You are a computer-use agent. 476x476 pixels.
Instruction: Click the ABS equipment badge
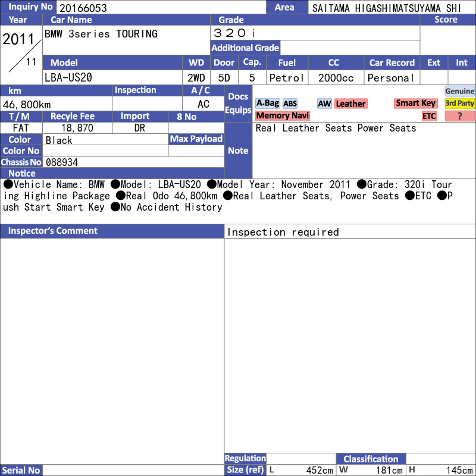[x=290, y=104]
